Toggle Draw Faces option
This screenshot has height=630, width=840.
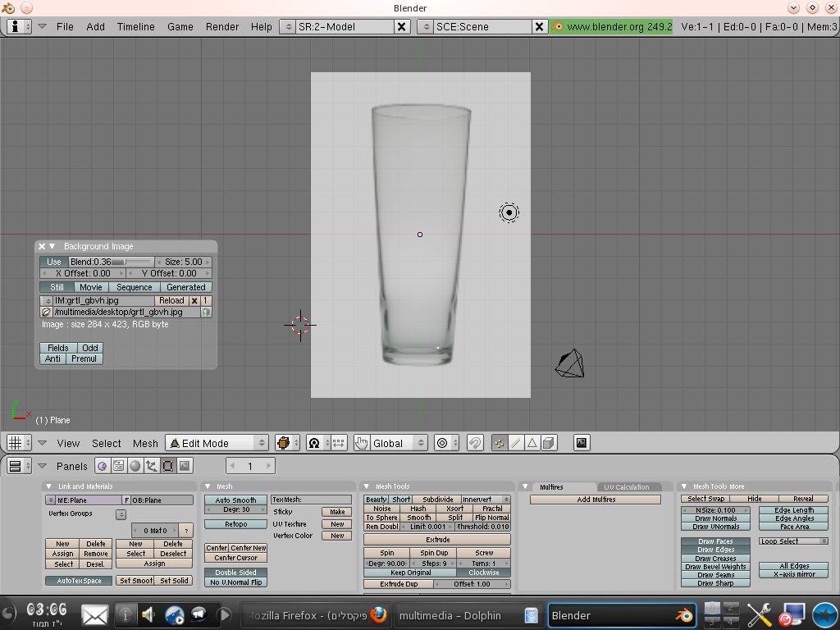[716, 541]
